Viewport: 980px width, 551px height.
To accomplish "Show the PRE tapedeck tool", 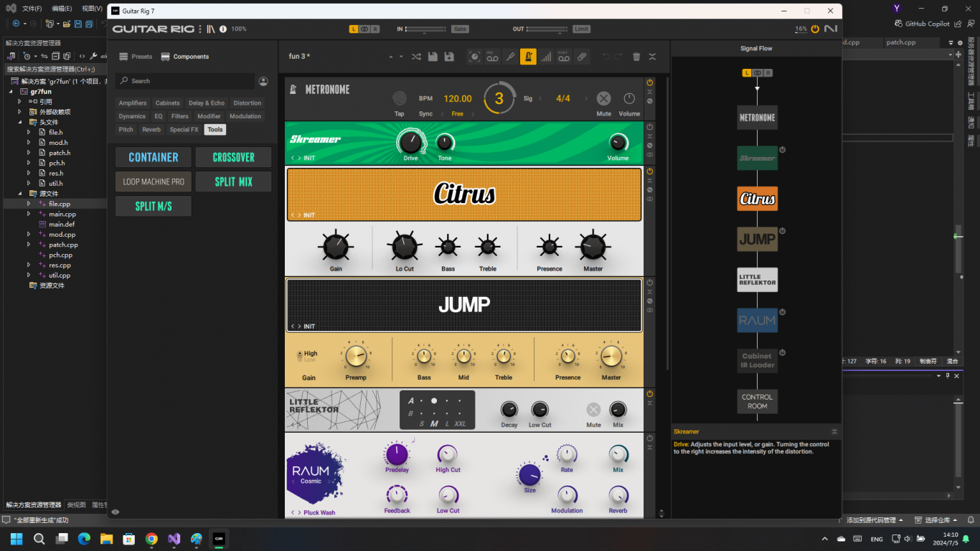I will click(492, 57).
